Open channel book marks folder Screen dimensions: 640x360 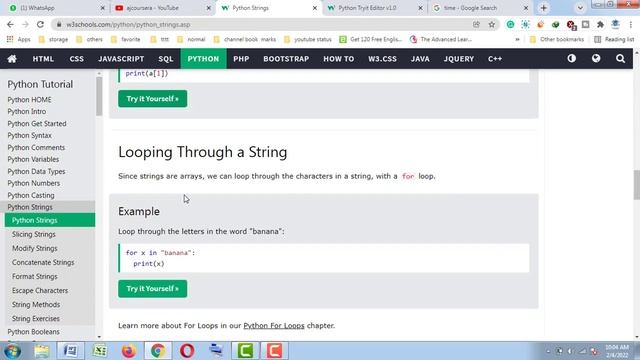245,40
